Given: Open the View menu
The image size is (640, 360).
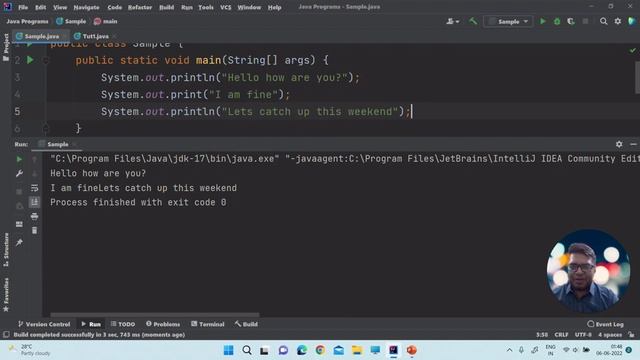Looking at the screenshot, I should 60,7.
